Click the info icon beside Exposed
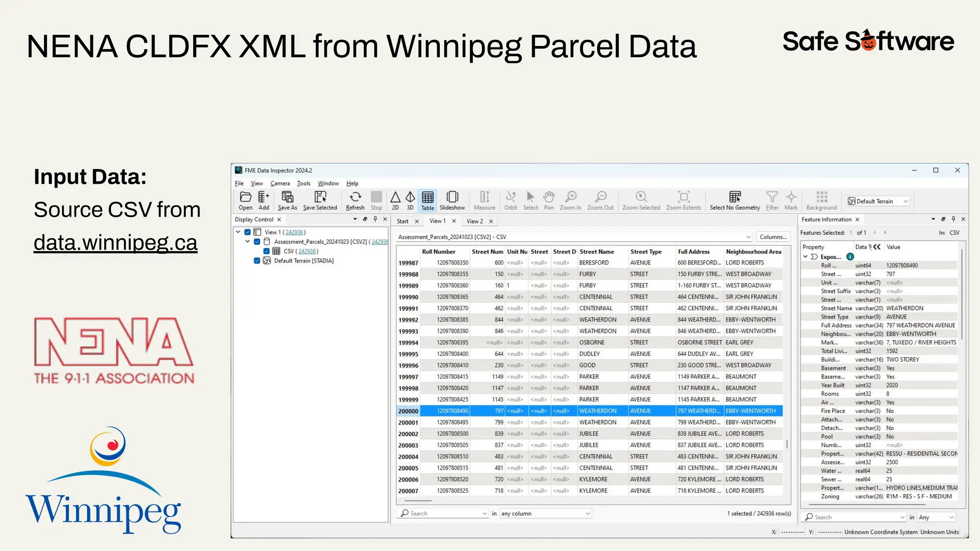The height and width of the screenshot is (551, 980). pyautogui.click(x=850, y=257)
